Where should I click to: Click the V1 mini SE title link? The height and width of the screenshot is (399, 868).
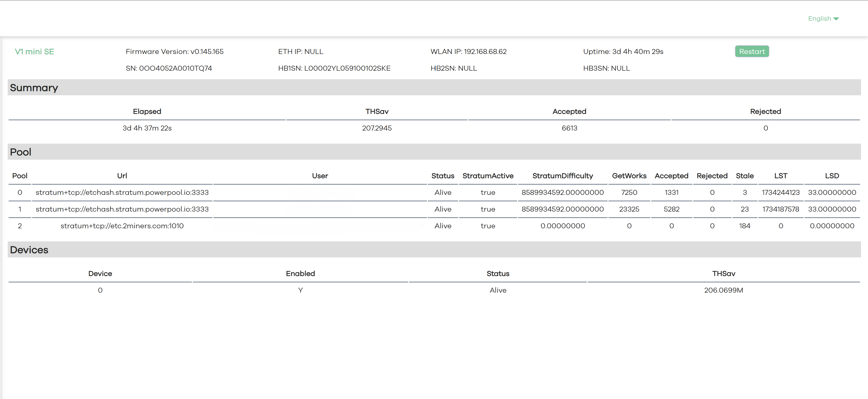point(34,51)
